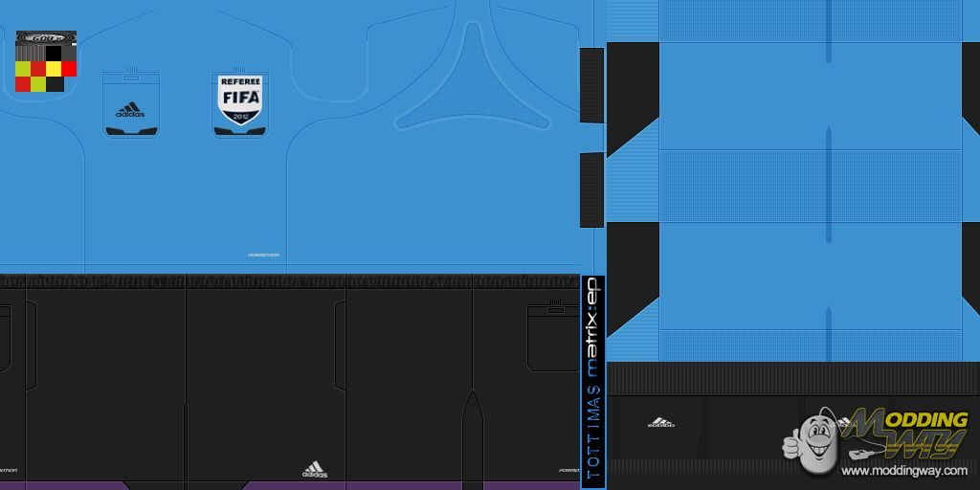Click the FIFA Referee 2012 badge
This screenshot has width=980, height=490.
(x=239, y=100)
